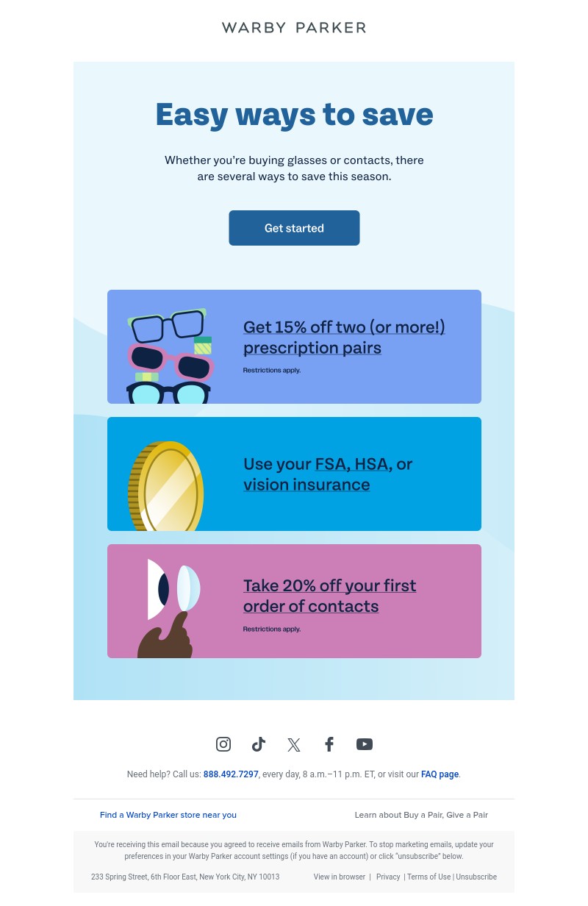
Task: Open the FSA, HSA link
Action: coord(351,464)
